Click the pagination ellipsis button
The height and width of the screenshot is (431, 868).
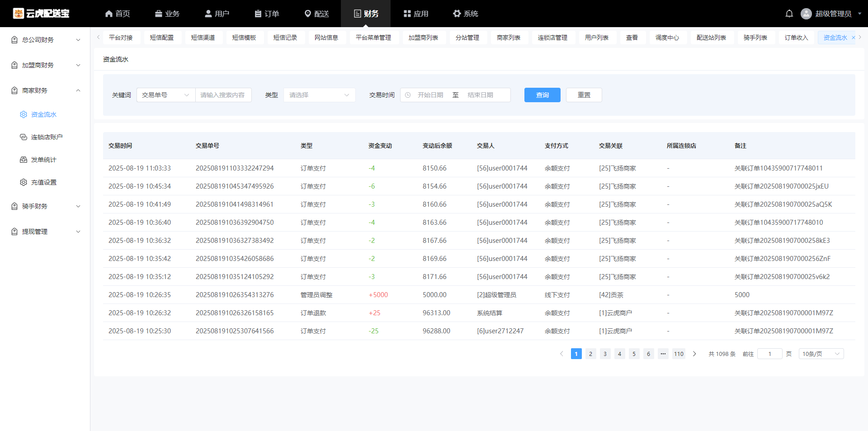point(663,354)
